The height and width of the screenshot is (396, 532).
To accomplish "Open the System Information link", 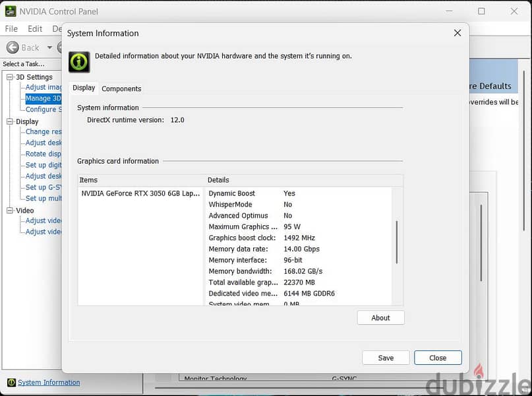I will [x=49, y=382].
